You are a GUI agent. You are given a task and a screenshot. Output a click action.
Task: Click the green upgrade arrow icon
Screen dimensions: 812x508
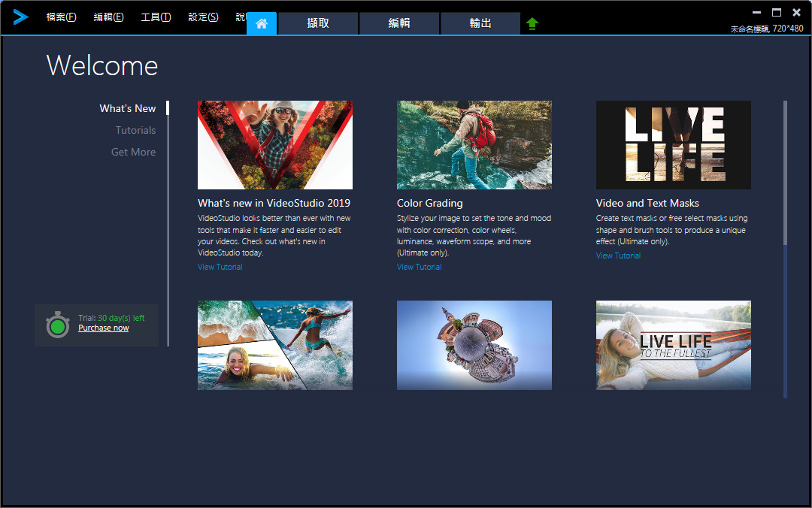click(532, 24)
